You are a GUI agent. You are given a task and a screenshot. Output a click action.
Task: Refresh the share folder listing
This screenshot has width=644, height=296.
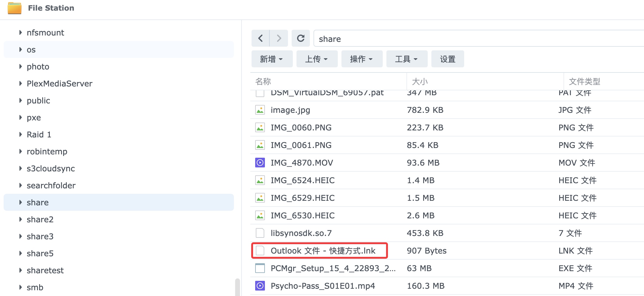pyautogui.click(x=300, y=38)
